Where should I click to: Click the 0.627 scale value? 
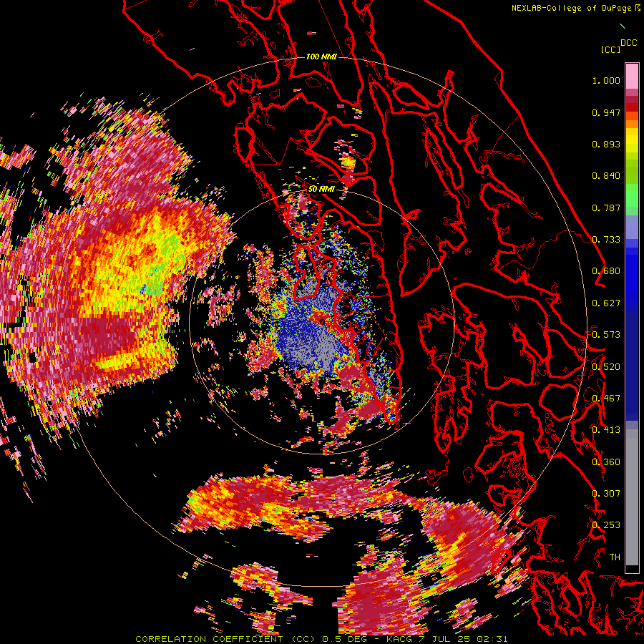point(606,303)
